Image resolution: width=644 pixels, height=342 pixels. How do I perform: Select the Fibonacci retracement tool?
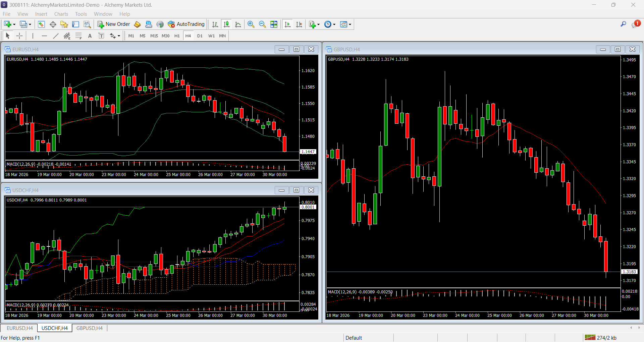78,36
